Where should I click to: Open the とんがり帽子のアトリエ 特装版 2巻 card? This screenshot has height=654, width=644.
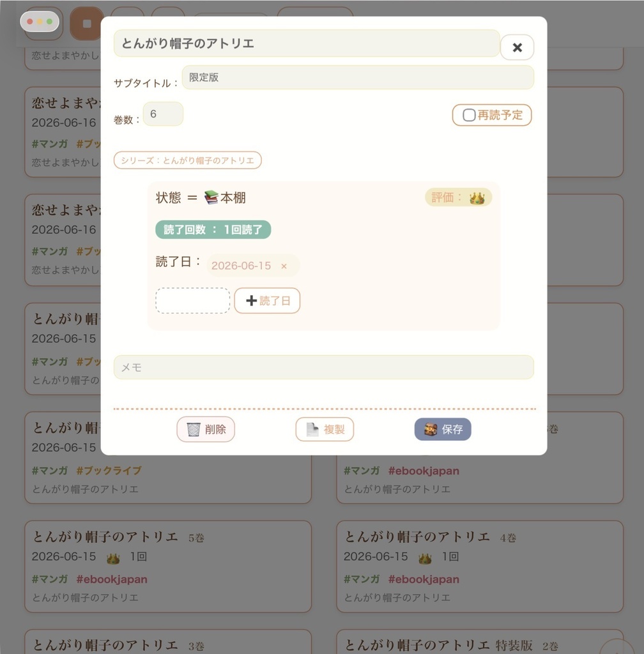coord(480,643)
